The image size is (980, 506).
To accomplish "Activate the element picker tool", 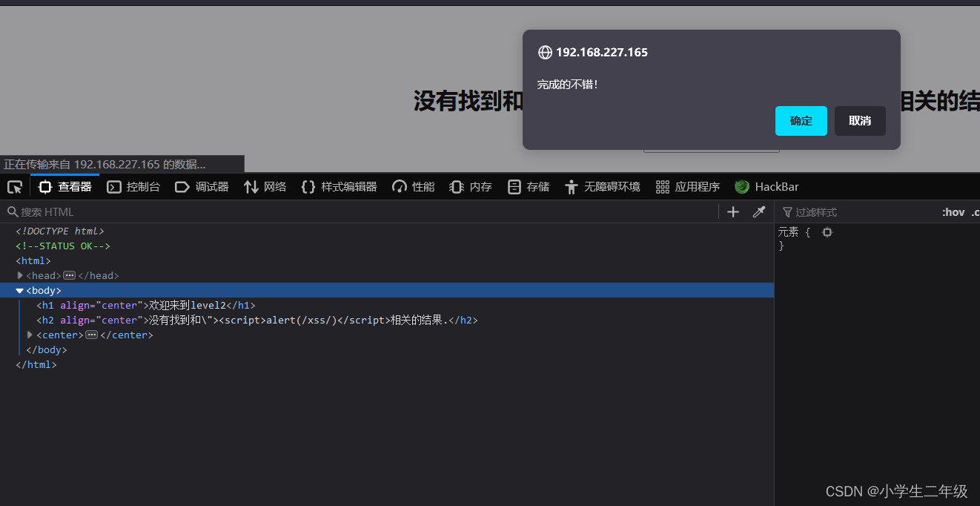I will (x=15, y=187).
